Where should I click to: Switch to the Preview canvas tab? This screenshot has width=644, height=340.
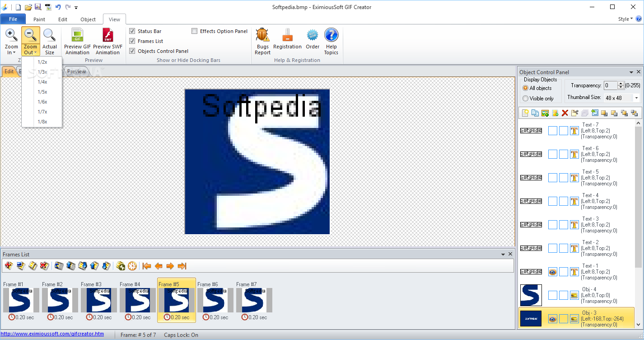[x=77, y=71]
